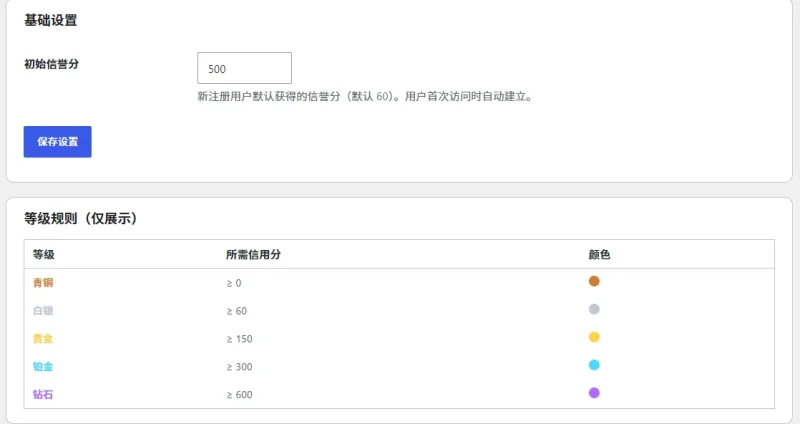Click the ≥ 300 required score cell
The width and height of the screenshot is (800, 424).
[239, 367]
